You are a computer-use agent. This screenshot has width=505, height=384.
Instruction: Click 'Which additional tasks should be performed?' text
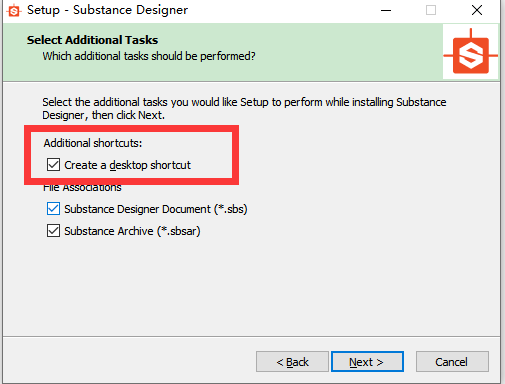(149, 56)
